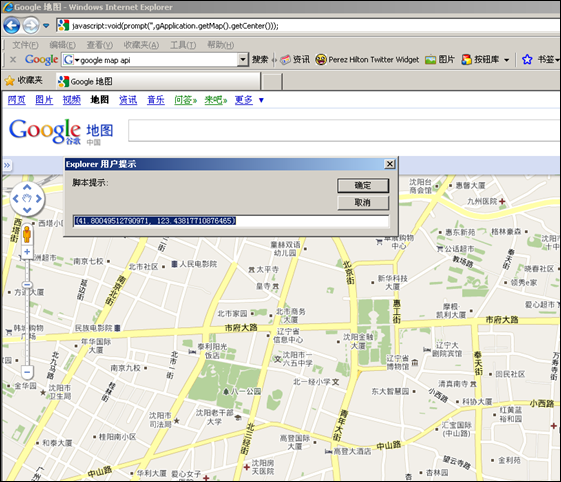Pan the map right with the arrow
Viewport: 561px width, 482px height.
(39, 199)
